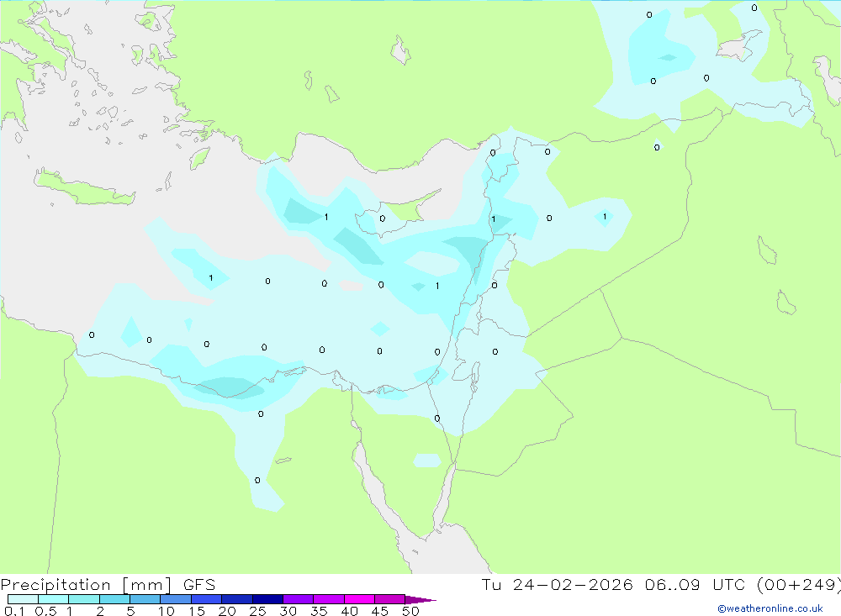Click the 'Precipitation [mm]' title text

point(87,585)
